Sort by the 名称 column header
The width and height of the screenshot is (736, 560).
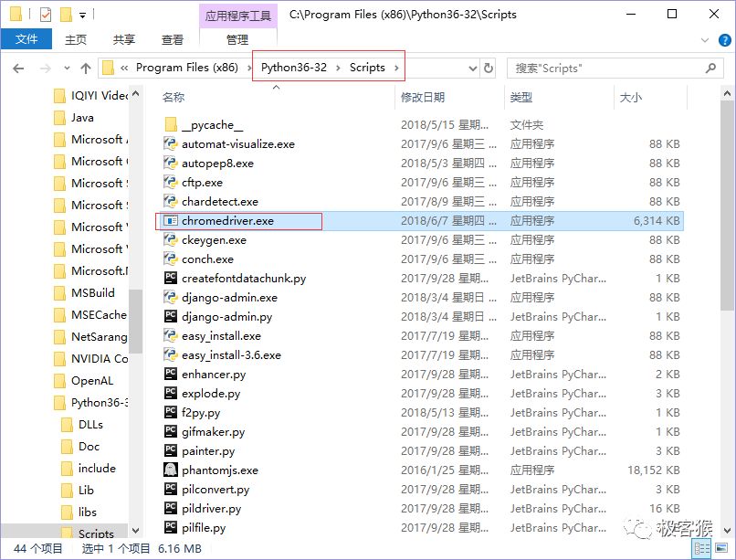173,97
